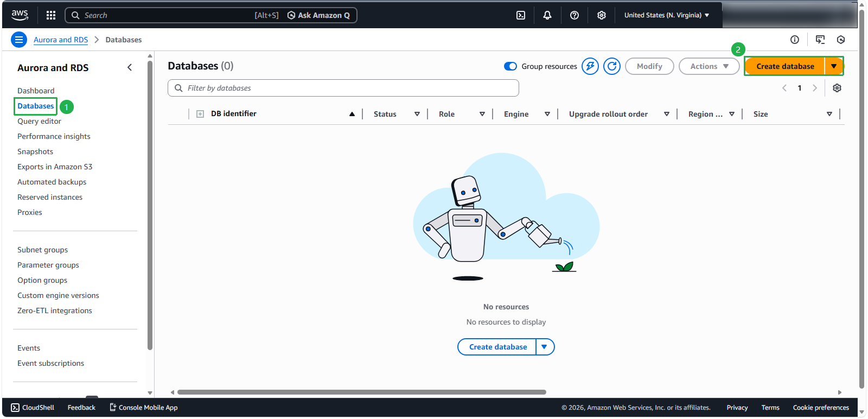Toggle the hamburger navigation menu
This screenshot has height=419, width=868.
19,40
